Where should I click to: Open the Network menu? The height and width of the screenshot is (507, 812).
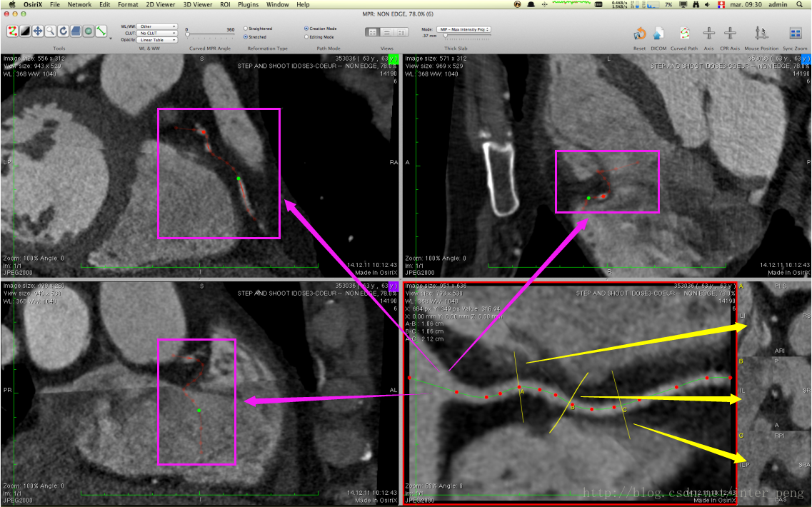[x=79, y=5]
